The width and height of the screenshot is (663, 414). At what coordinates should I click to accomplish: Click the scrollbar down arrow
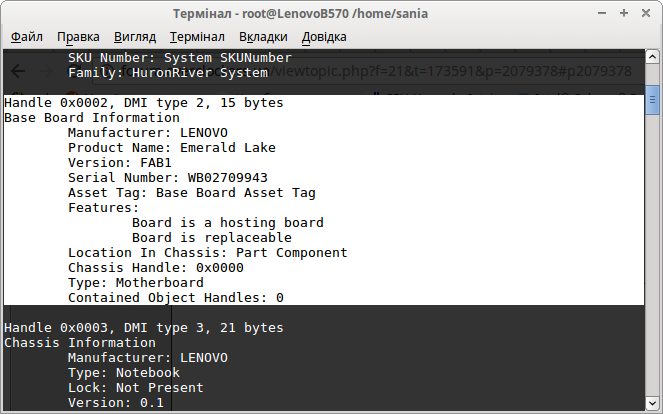[652, 402]
